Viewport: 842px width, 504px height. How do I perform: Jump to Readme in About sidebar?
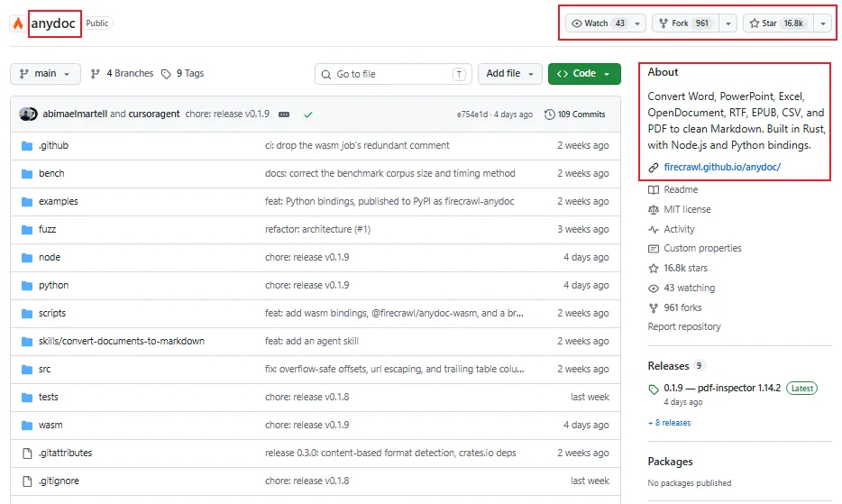681,189
